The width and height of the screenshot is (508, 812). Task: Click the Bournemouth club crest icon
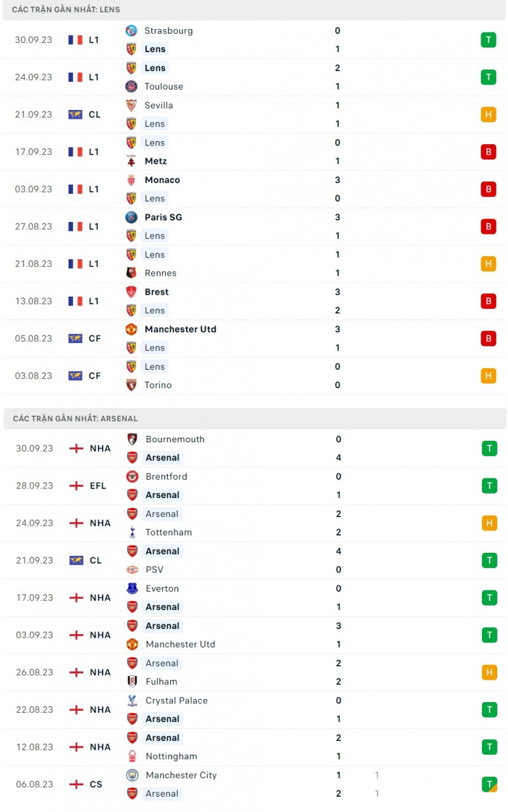[132, 439]
